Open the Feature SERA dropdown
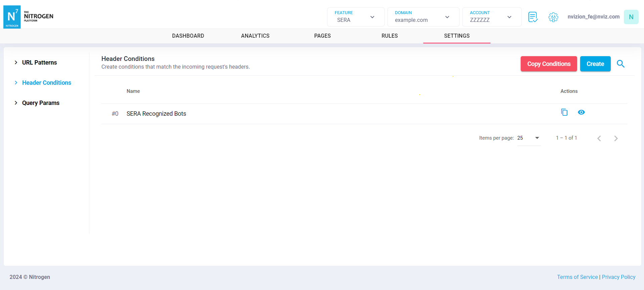Screen dimensions: 644x290 coord(355,17)
